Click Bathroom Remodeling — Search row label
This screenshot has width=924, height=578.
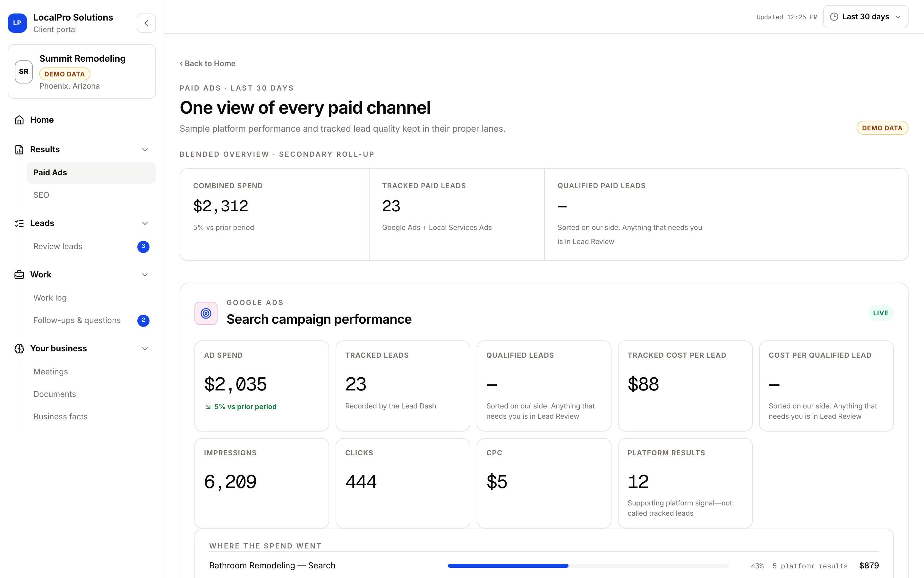pyautogui.click(x=272, y=566)
